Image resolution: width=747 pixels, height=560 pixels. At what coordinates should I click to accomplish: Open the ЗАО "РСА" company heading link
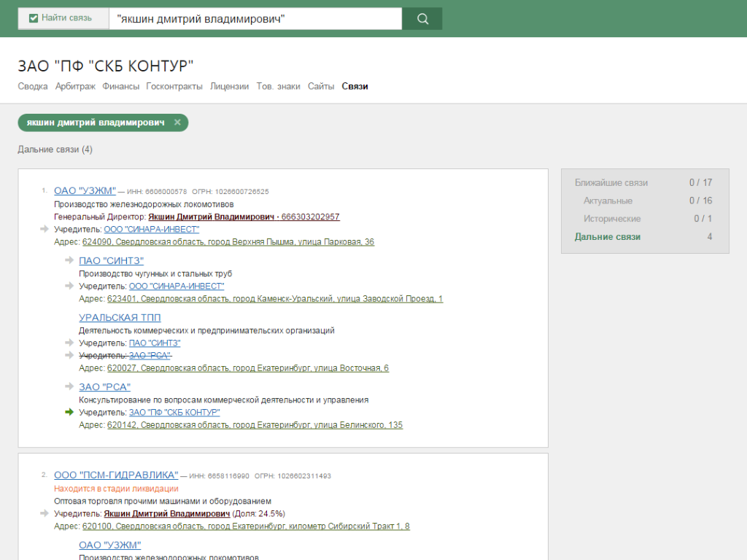click(104, 386)
